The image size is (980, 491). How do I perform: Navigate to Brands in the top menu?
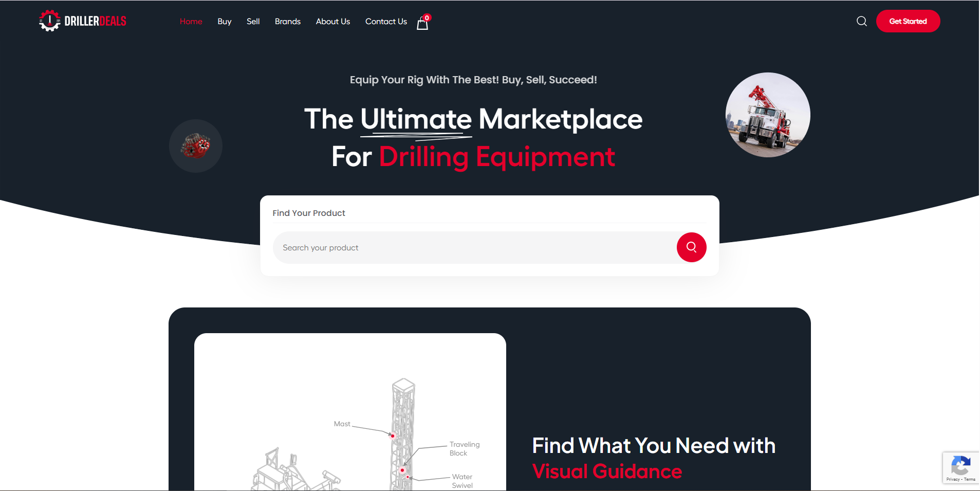coord(287,22)
